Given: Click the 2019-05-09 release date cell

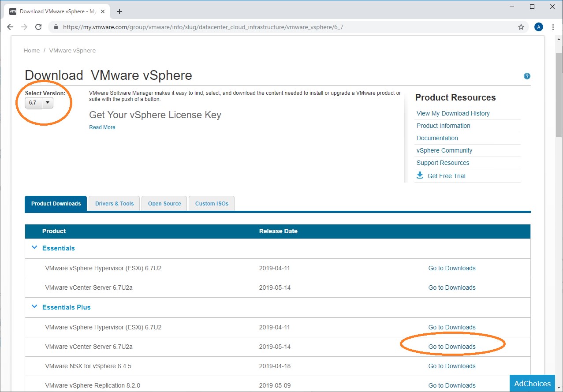Looking at the screenshot, I should pos(275,385).
